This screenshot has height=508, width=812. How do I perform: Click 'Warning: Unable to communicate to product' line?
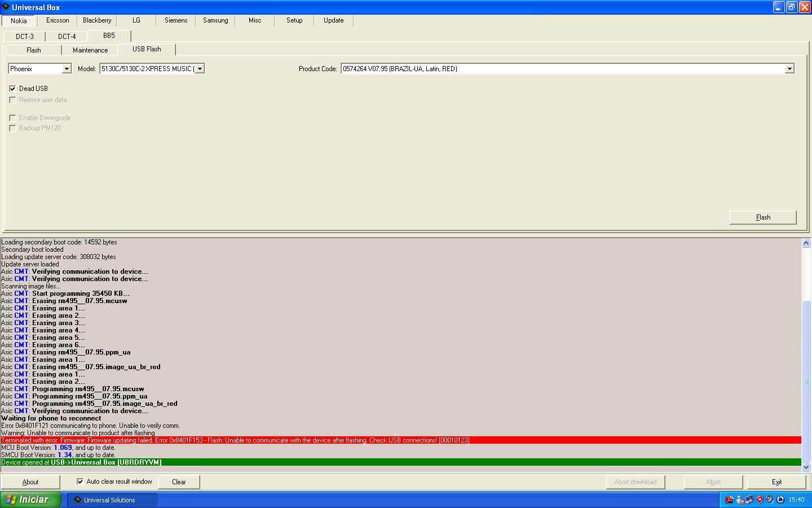click(78, 433)
